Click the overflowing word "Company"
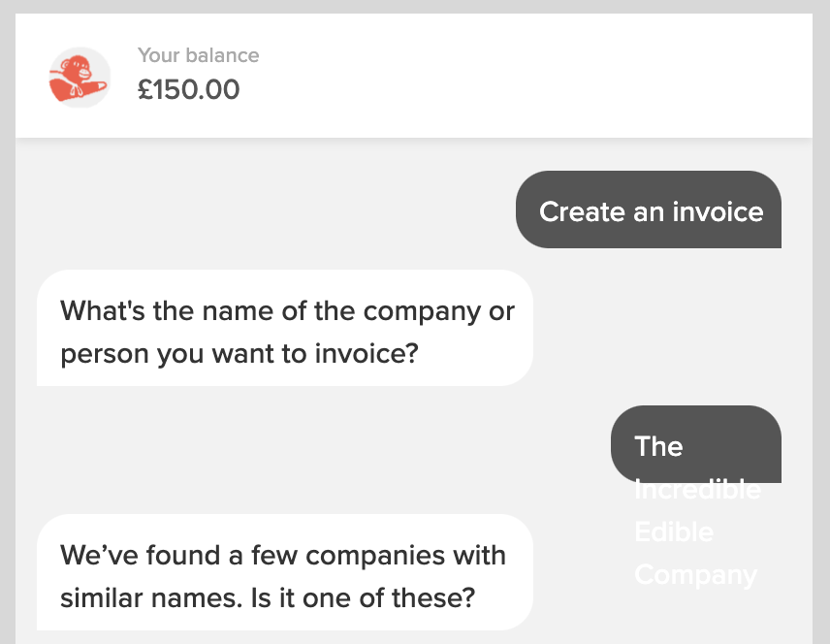Viewport: 830px width, 644px height. click(695, 575)
